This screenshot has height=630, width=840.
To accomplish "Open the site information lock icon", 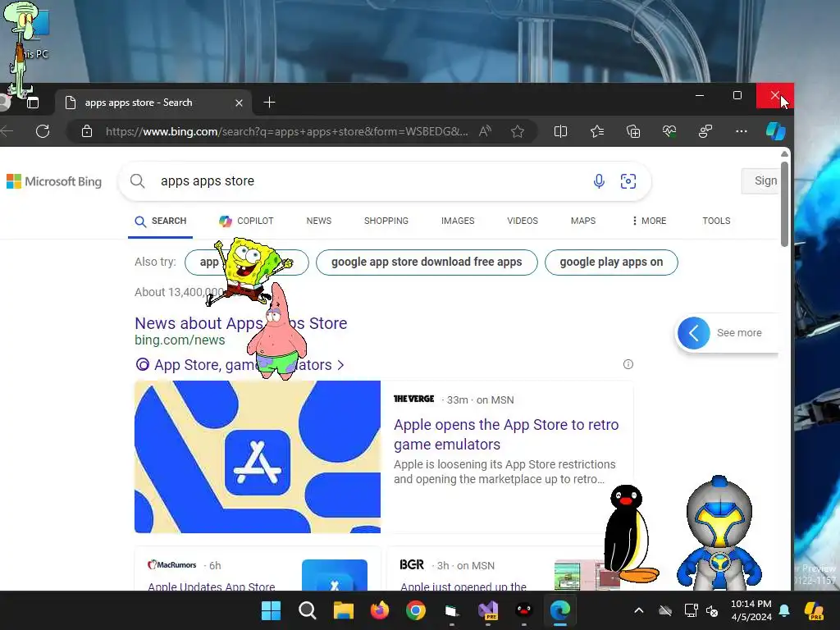I will [x=87, y=131].
